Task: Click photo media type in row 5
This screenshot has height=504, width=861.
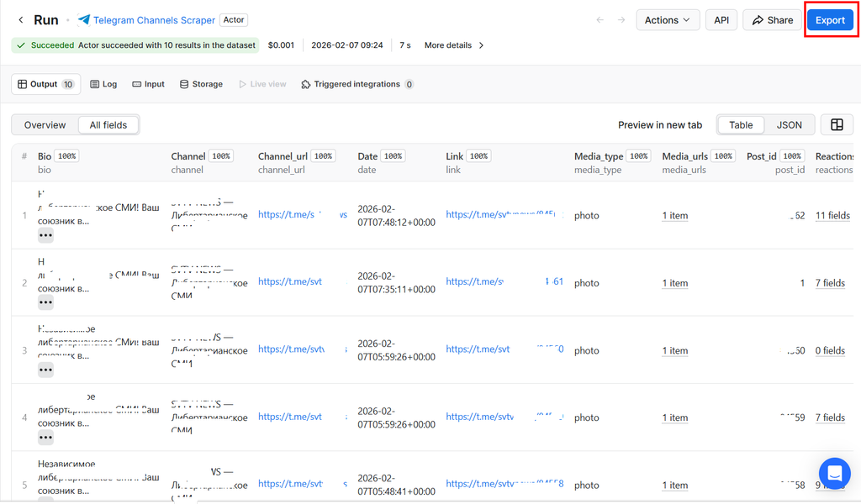Action: 586,486
